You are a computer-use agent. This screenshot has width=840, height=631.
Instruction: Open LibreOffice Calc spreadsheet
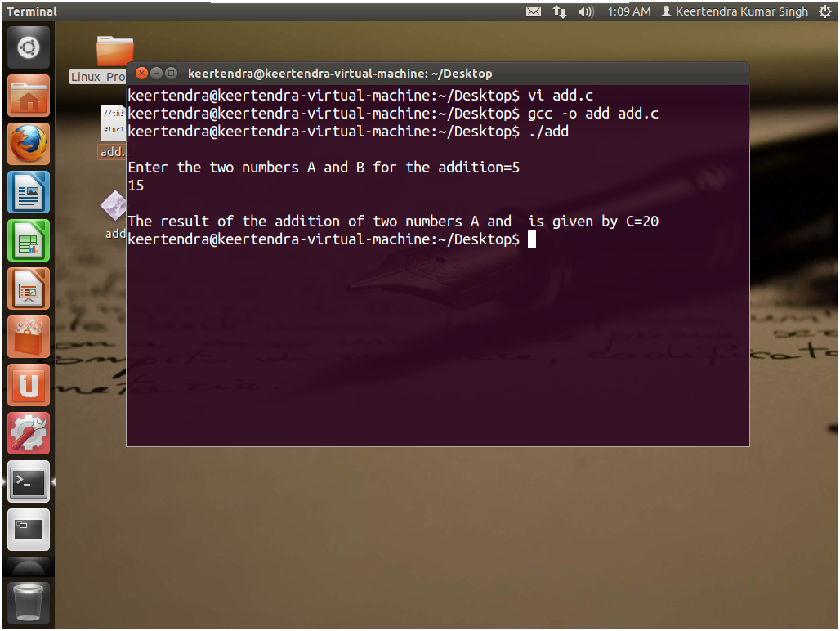29,240
